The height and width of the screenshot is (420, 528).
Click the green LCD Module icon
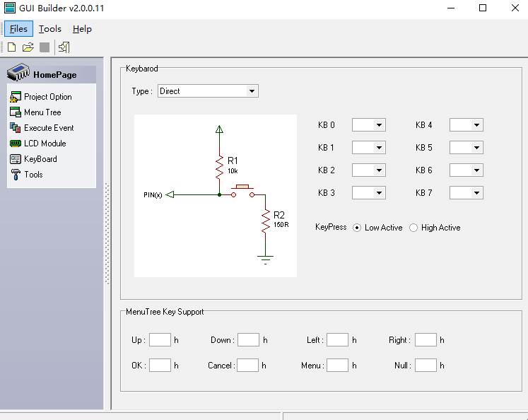[x=16, y=144]
